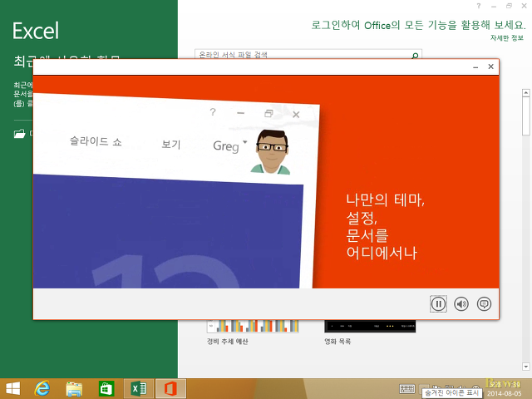Restore down the Excel window
532x399 pixels.
[x=509, y=6]
